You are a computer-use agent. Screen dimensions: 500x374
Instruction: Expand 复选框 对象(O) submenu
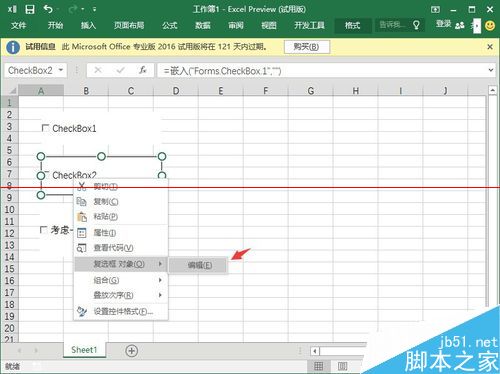(121, 264)
